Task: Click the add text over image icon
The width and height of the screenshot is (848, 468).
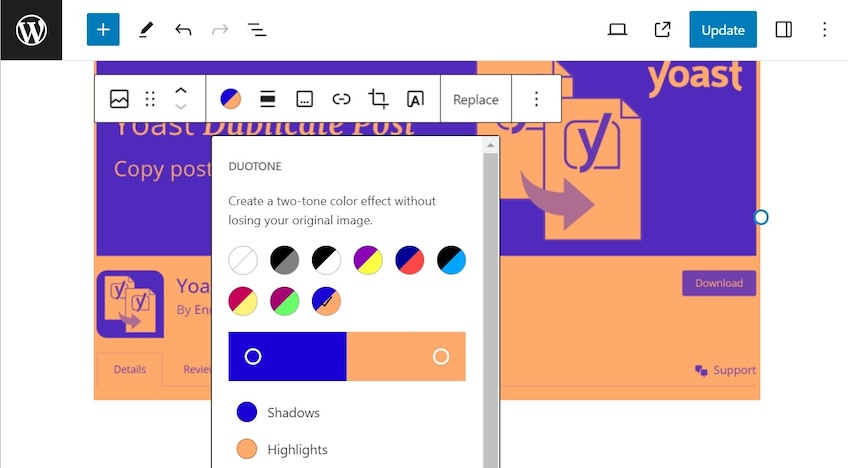Action: 415,99
